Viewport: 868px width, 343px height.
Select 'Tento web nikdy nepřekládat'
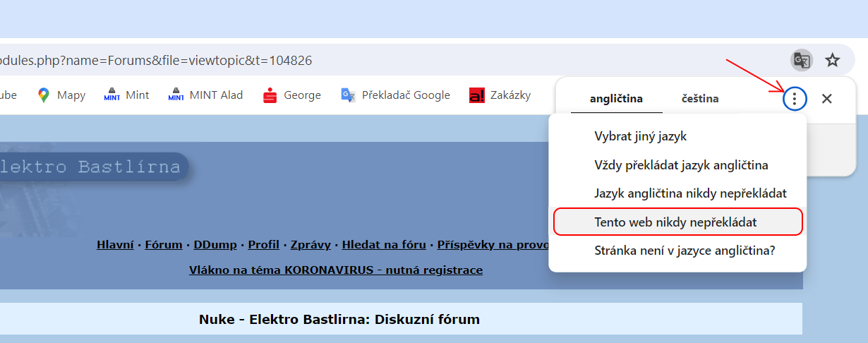(675, 222)
